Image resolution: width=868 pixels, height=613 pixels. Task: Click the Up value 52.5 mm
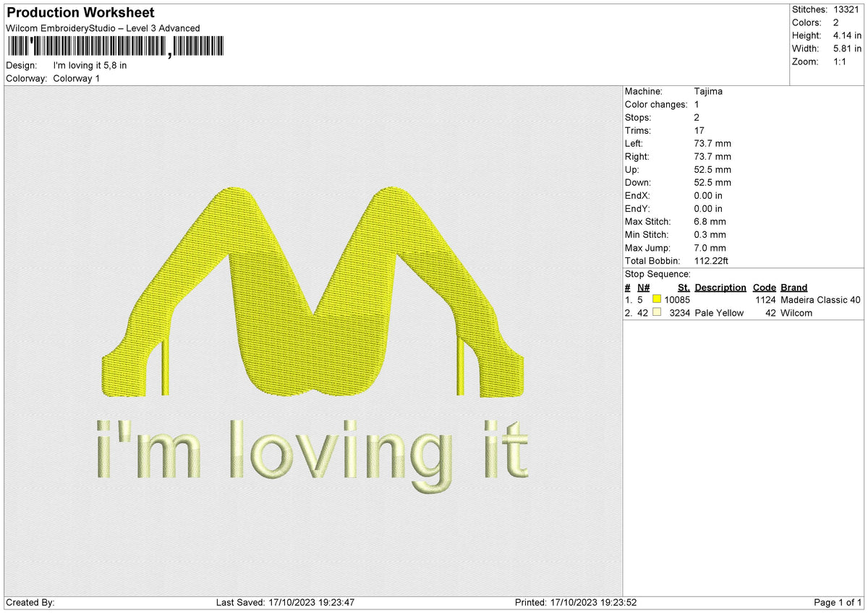(x=712, y=169)
